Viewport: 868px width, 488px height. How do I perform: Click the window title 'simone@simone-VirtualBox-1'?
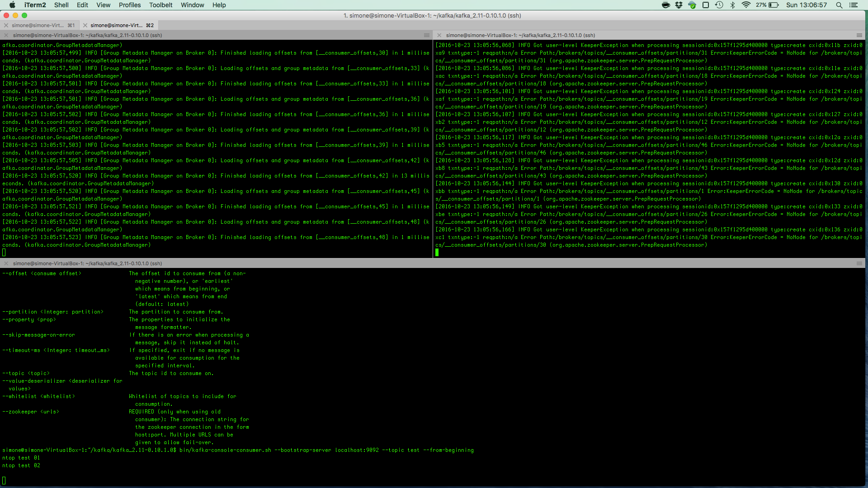coord(432,15)
